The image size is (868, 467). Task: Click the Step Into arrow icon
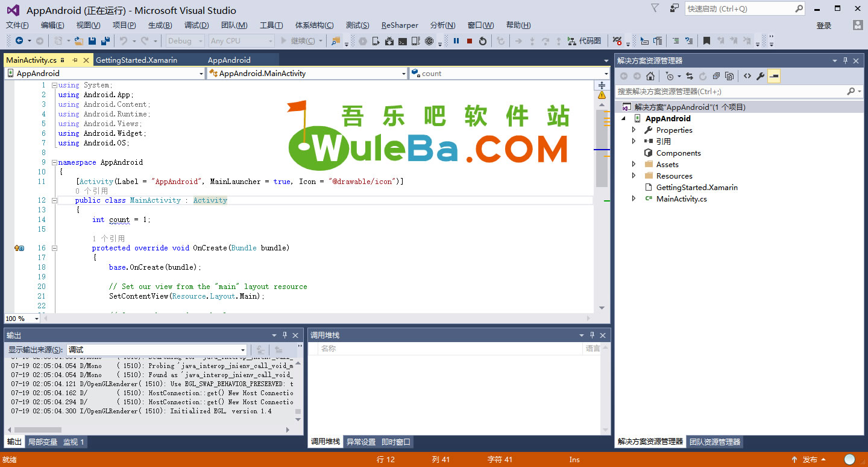(x=532, y=41)
